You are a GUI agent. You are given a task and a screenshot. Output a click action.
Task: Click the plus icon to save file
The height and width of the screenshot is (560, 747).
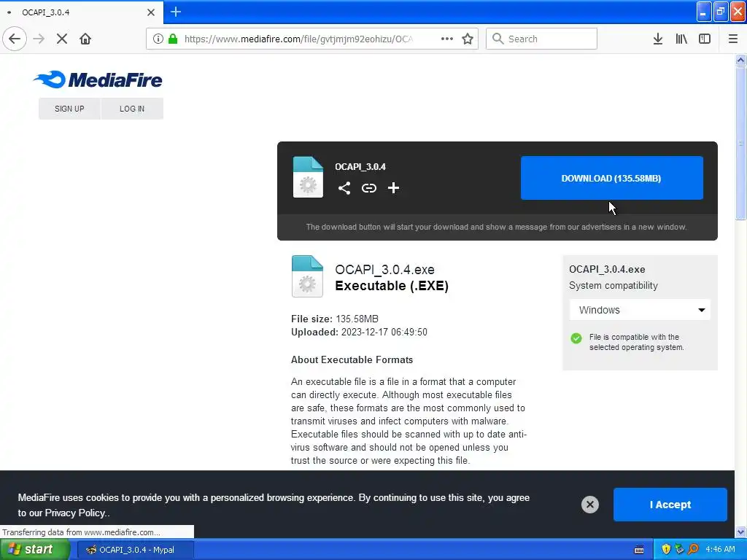tap(393, 188)
